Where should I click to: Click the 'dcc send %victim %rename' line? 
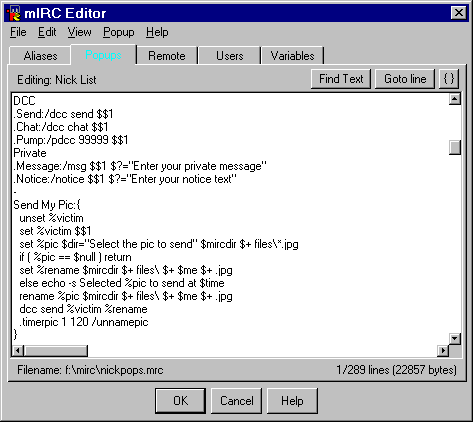(x=83, y=309)
